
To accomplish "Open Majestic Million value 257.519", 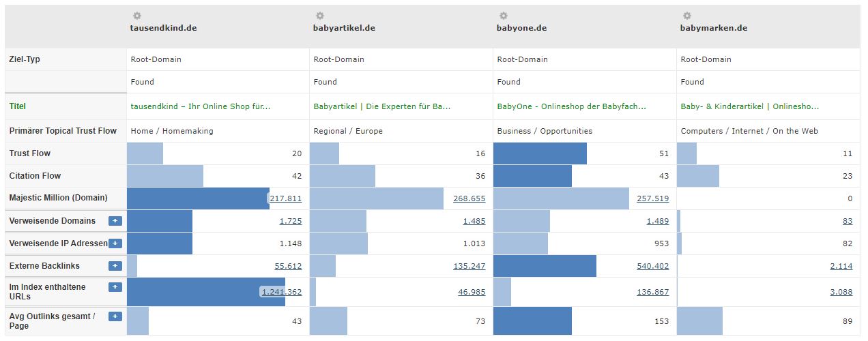I will pos(653,198).
